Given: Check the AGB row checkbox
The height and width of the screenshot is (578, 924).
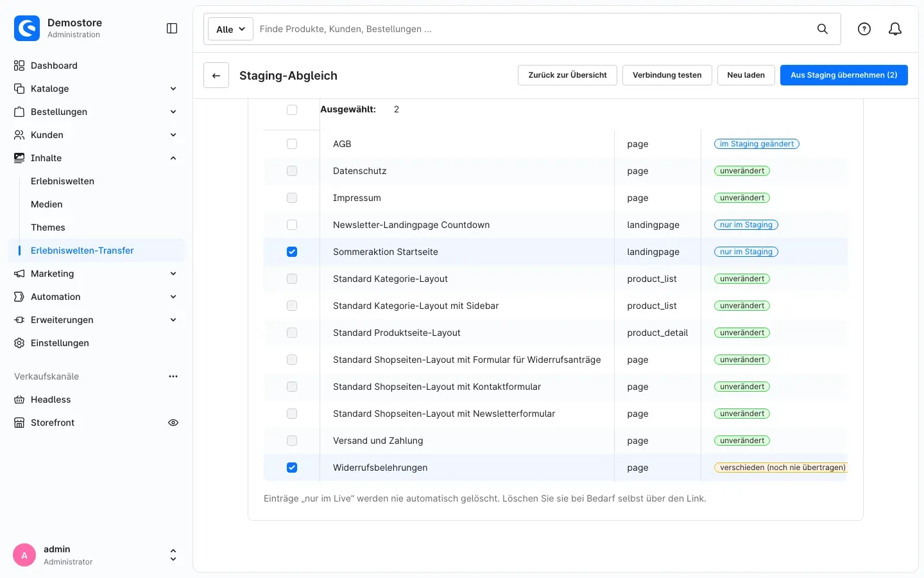Looking at the screenshot, I should click(x=292, y=144).
